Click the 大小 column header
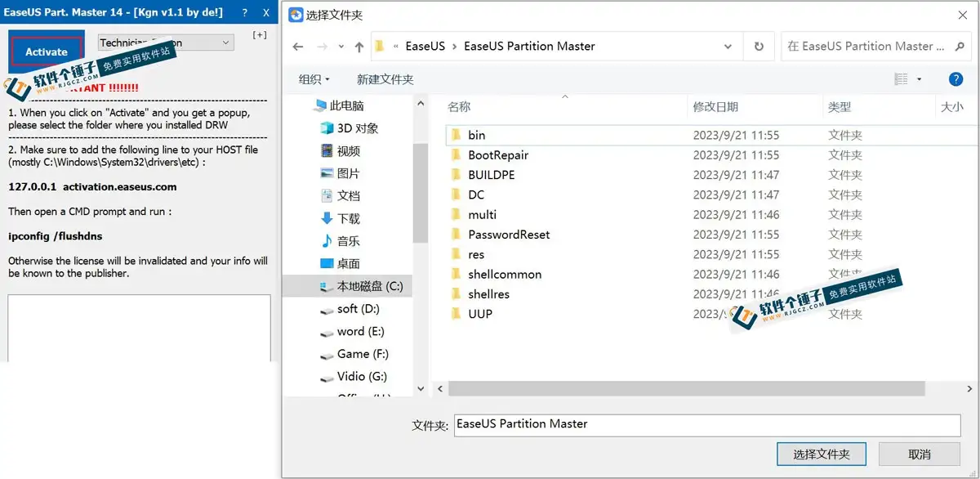This screenshot has height=479, width=980. click(952, 107)
